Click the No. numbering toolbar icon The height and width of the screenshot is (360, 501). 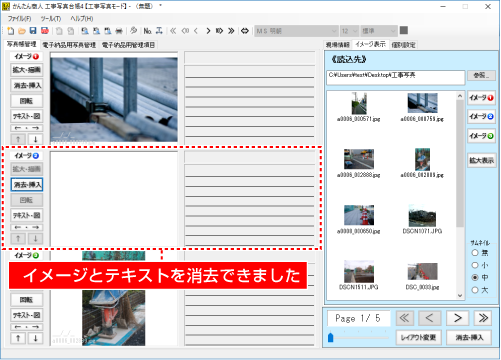pos(147,31)
